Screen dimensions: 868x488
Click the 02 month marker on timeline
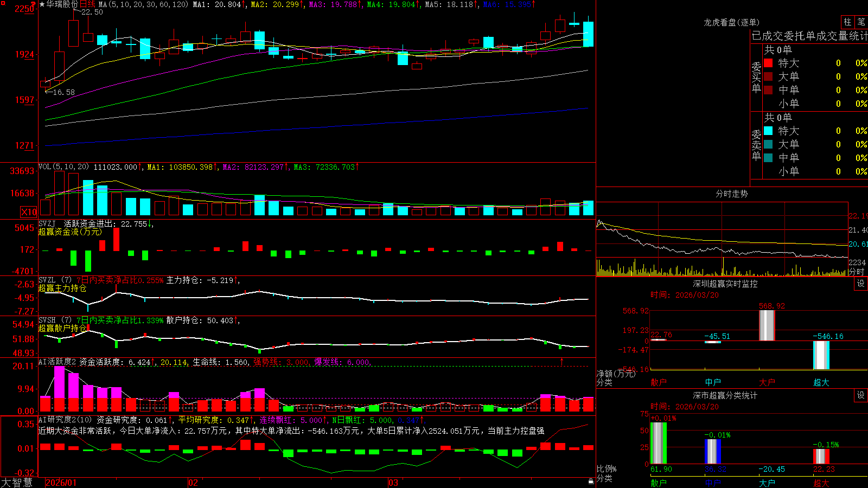point(193,483)
